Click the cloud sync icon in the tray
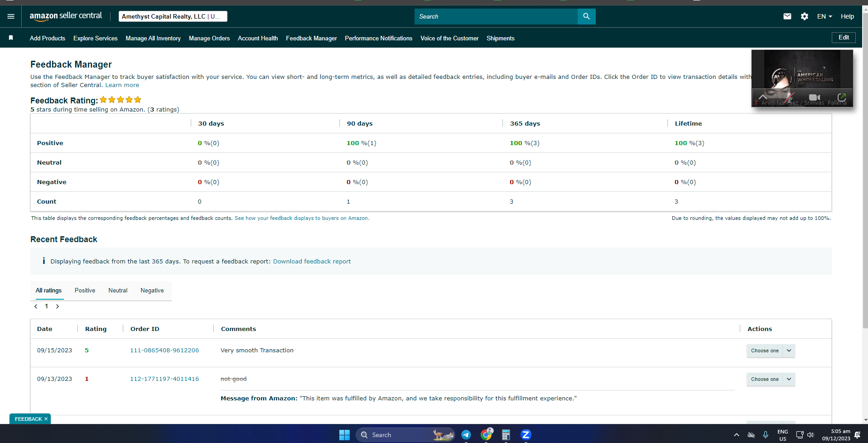 (x=751, y=435)
